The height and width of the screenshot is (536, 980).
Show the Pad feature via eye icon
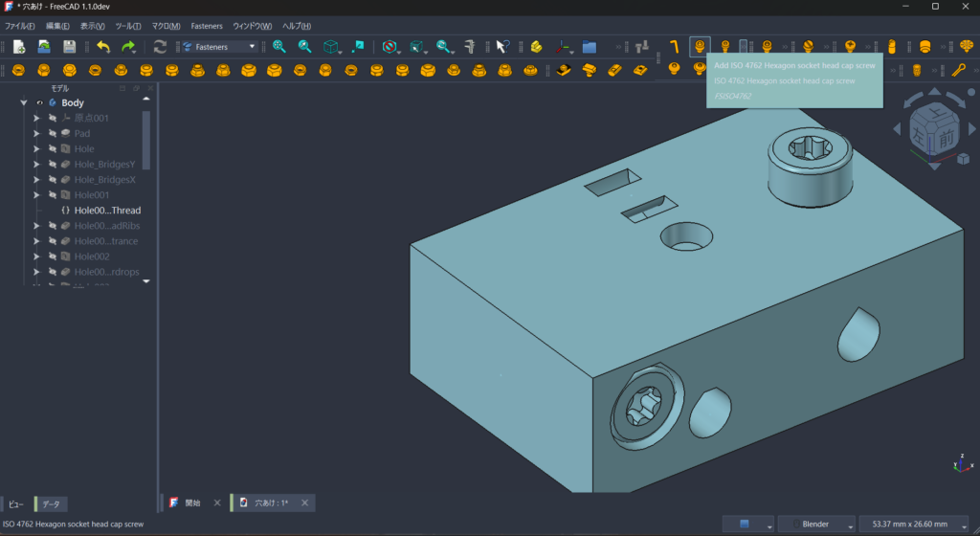[x=53, y=133]
